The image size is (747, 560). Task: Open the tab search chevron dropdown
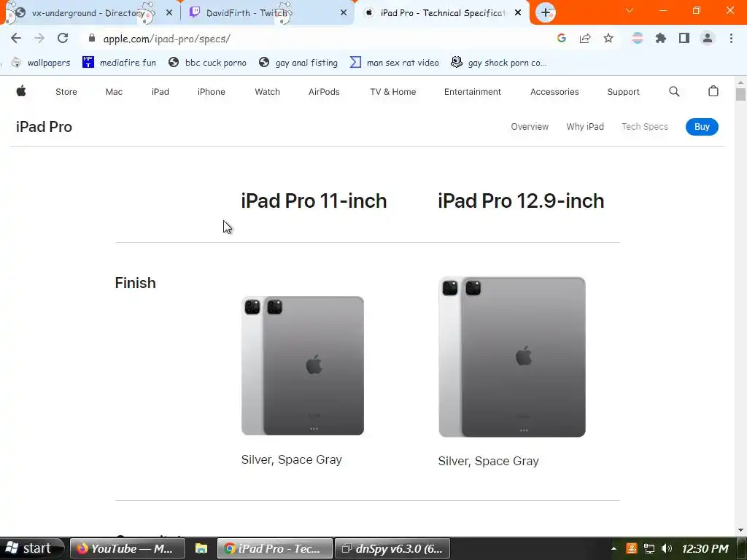tap(630, 10)
